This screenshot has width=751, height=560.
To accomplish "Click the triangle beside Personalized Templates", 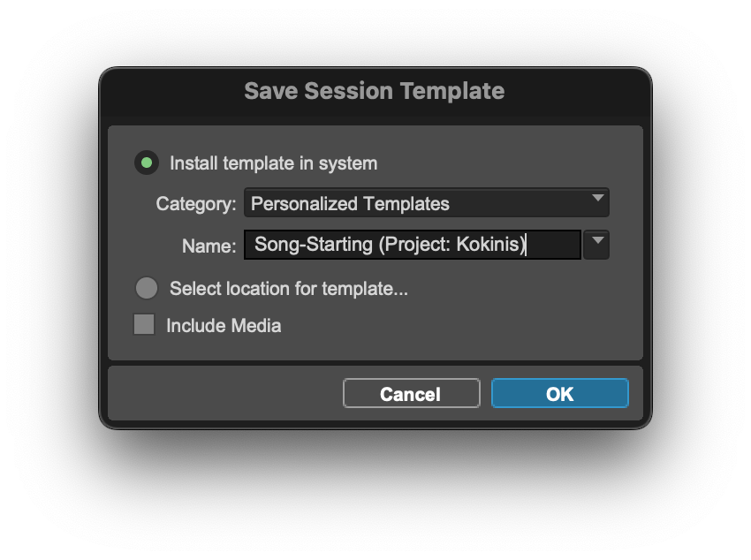I will pyautogui.click(x=597, y=202).
